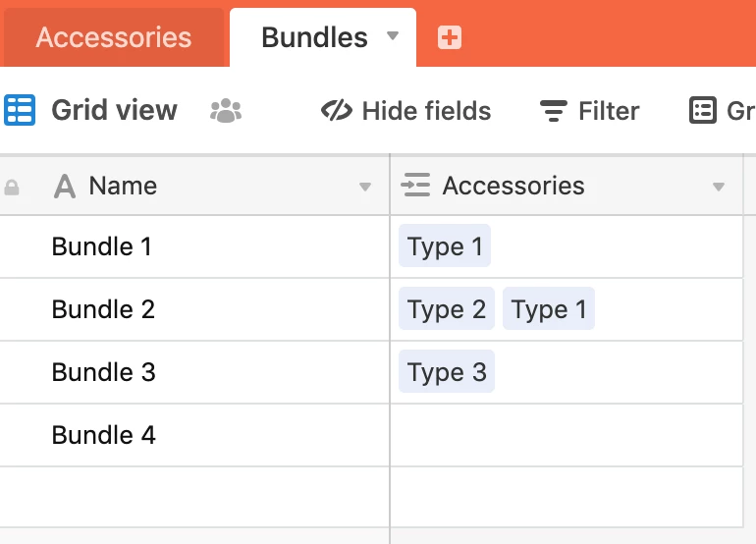Image resolution: width=756 pixels, height=544 pixels.
Task: Open the Accessories column dropdown arrow
Action: click(x=719, y=187)
